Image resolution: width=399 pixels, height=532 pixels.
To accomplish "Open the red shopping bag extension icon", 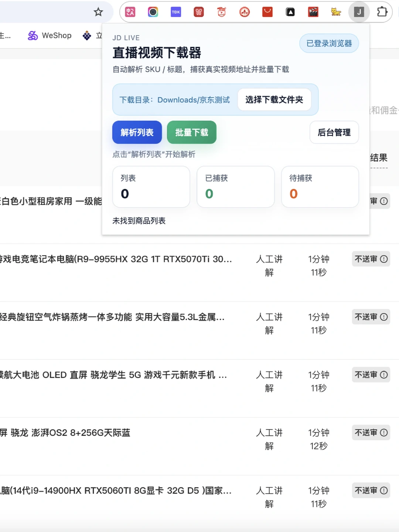I will pyautogui.click(x=267, y=12).
